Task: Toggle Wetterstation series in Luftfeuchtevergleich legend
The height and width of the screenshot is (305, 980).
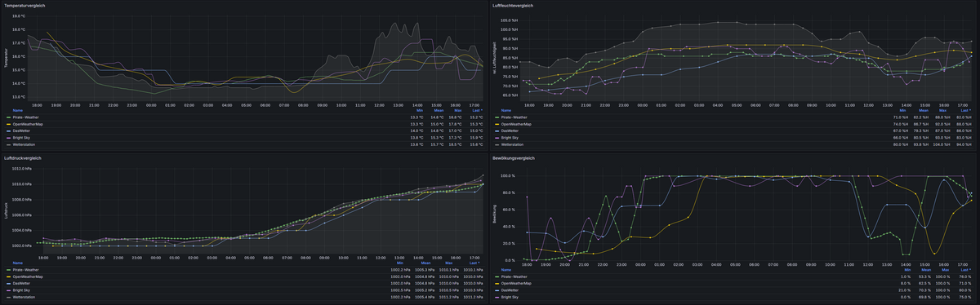Action: tap(513, 144)
